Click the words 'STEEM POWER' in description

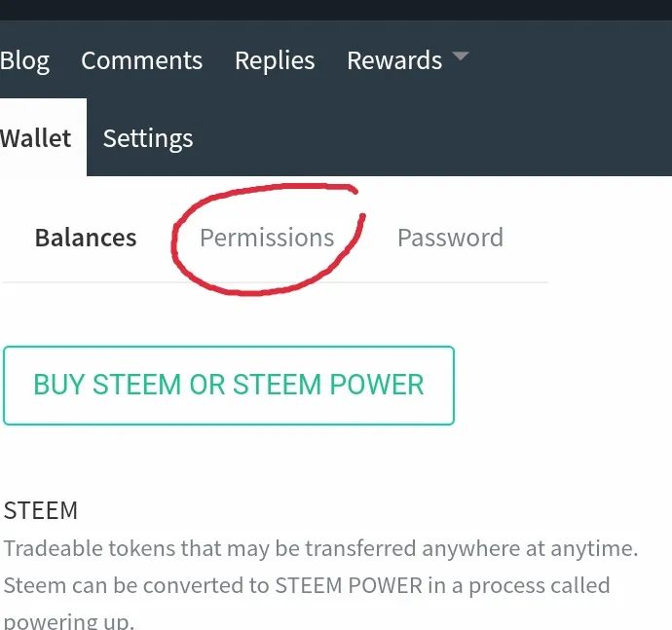[349, 585]
